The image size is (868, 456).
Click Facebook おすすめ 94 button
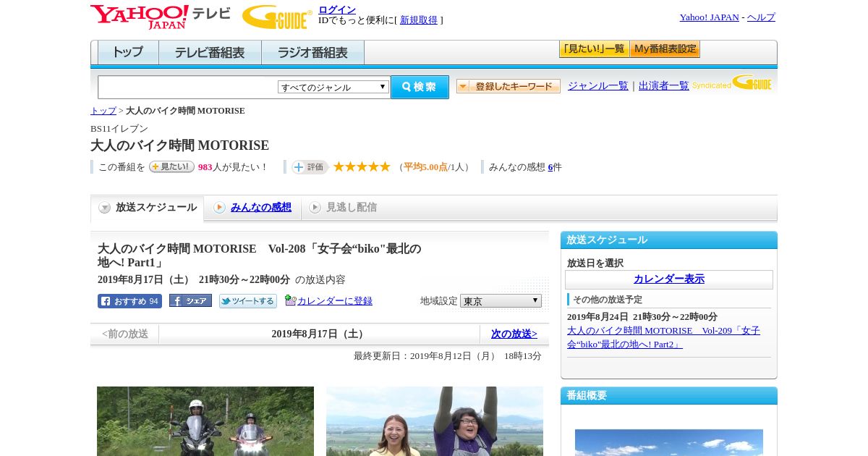click(129, 301)
